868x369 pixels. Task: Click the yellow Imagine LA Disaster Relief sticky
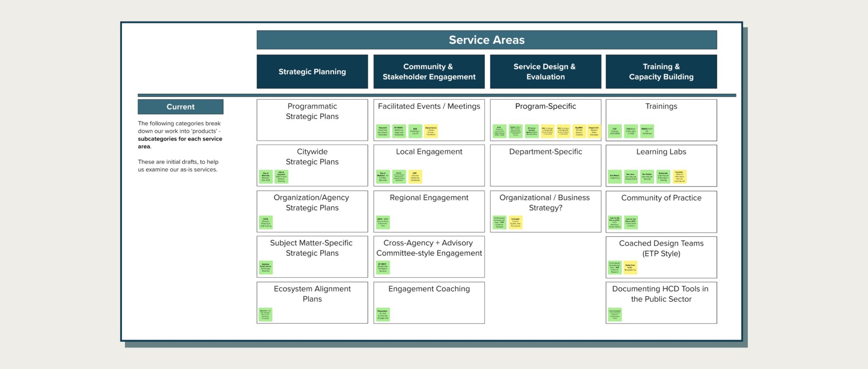(594, 131)
